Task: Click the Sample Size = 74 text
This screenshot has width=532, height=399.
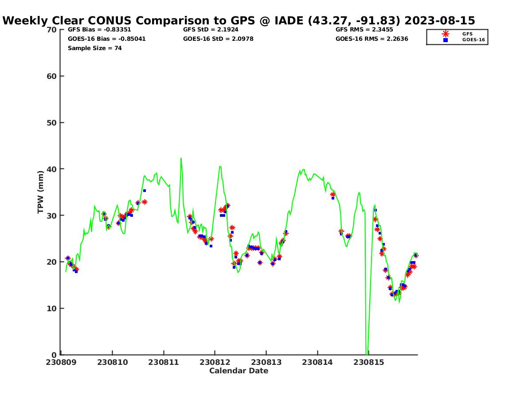Action: 95,48
